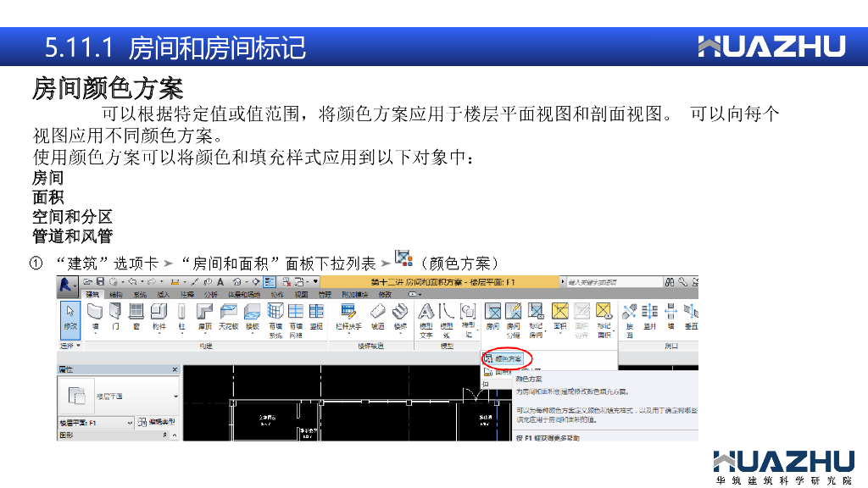868x488 pixels.
Task: Click the Save disk icon
Action: coord(100,282)
